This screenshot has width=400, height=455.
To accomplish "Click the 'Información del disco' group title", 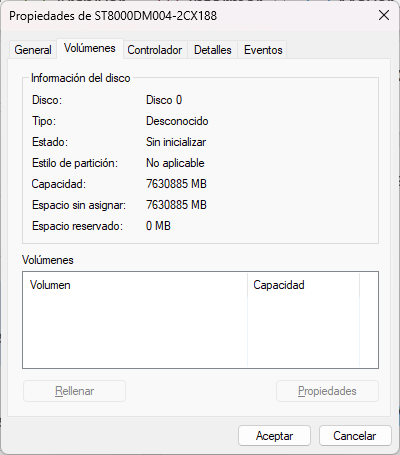I will click(80, 78).
